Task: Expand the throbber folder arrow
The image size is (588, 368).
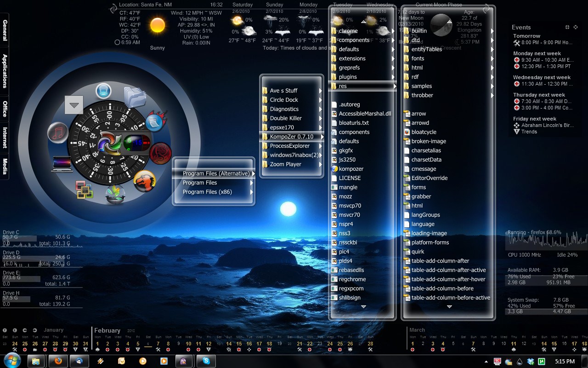Action: 492,95
